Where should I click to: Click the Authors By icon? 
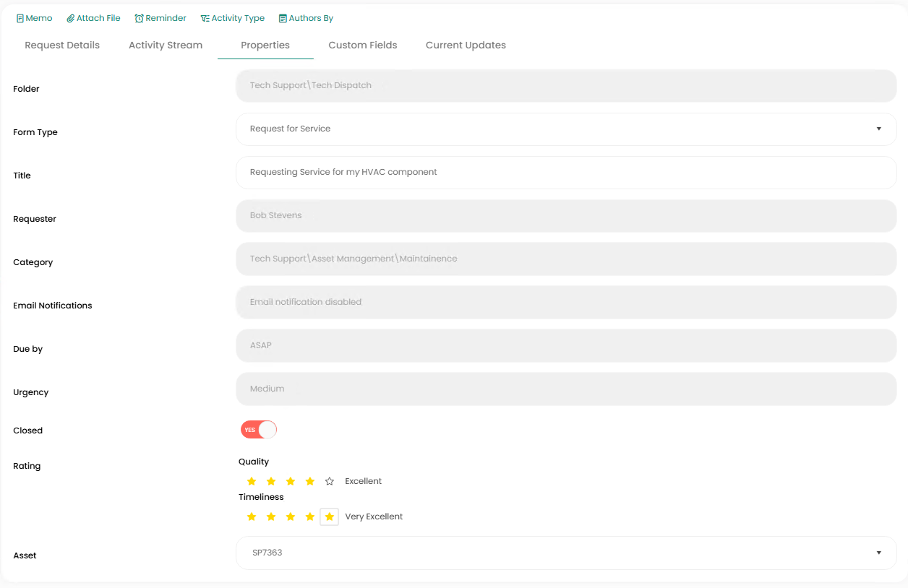tap(283, 18)
